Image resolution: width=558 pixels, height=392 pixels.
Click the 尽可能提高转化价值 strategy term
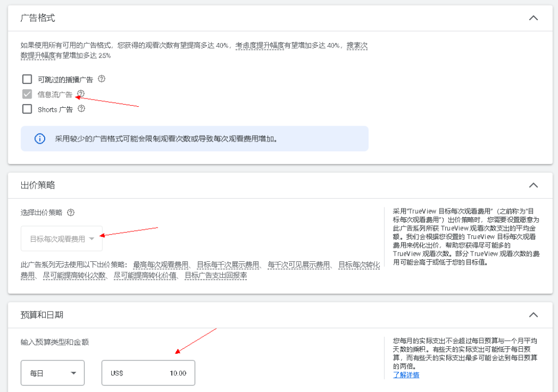pyautogui.click(x=145, y=275)
